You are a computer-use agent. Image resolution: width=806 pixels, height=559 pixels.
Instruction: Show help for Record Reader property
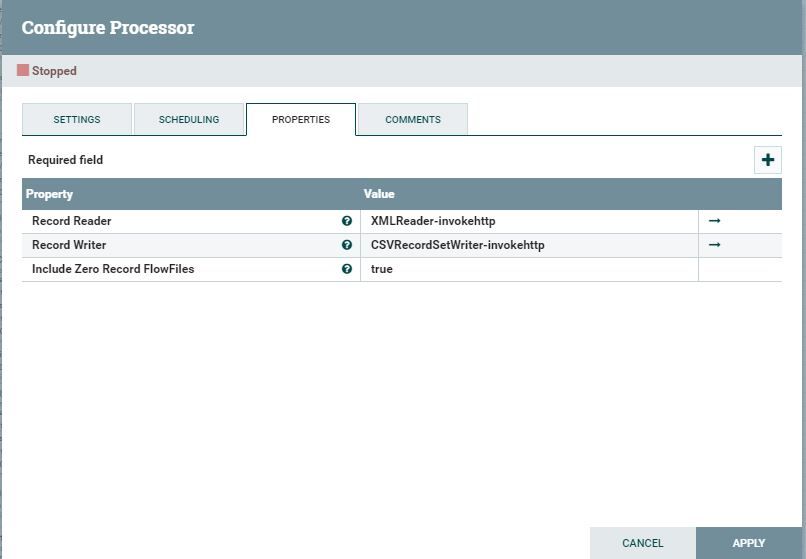[x=347, y=221]
